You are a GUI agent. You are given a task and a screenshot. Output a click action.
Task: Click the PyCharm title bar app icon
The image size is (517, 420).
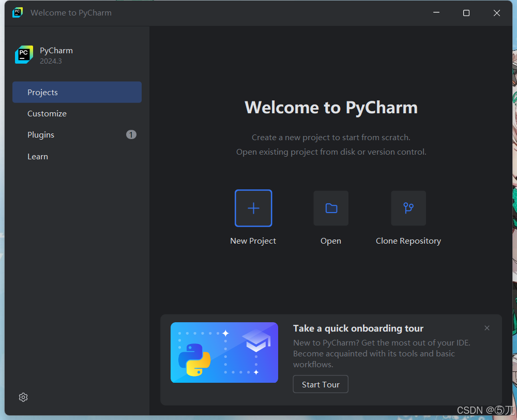pyautogui.click(x=18, y=12)
